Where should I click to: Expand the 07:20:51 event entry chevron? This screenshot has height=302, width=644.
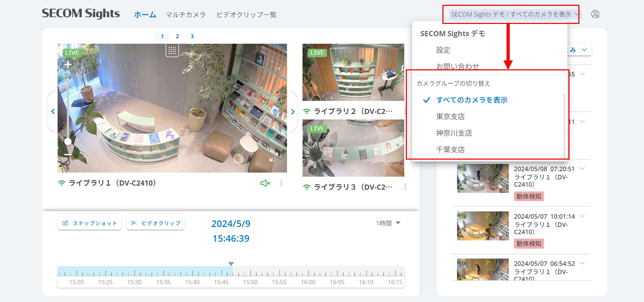(582, 169)
